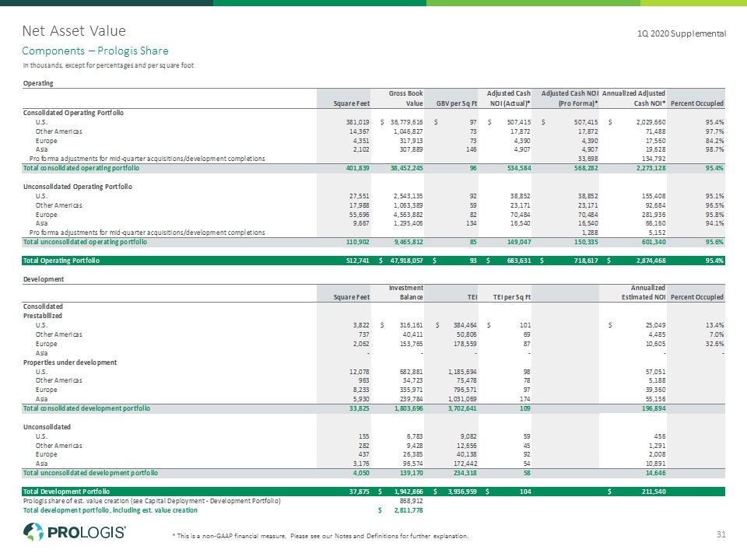Click U.S. gross book value 36,779,616
The image size is (747, 560).
406,122
